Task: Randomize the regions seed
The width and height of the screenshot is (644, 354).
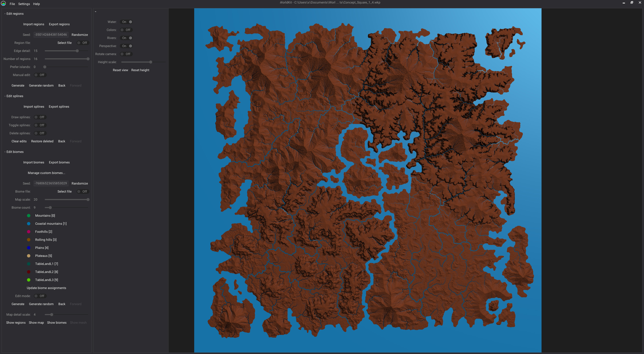Action: 79,35
